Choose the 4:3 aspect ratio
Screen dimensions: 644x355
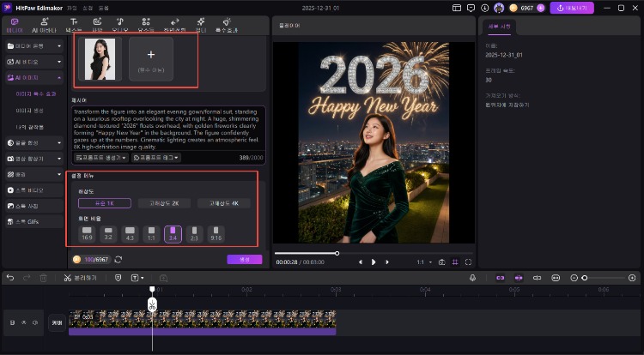130,234
